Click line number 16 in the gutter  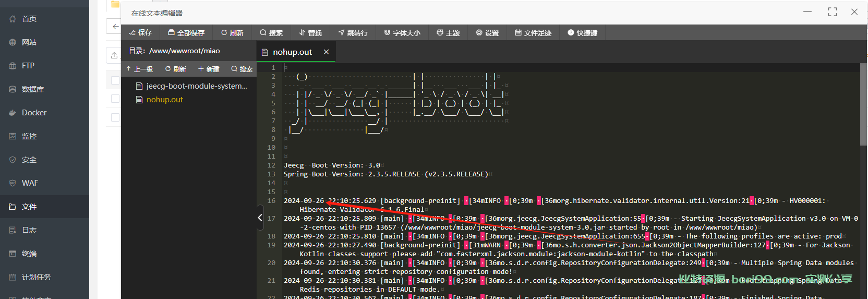[271, 200]
